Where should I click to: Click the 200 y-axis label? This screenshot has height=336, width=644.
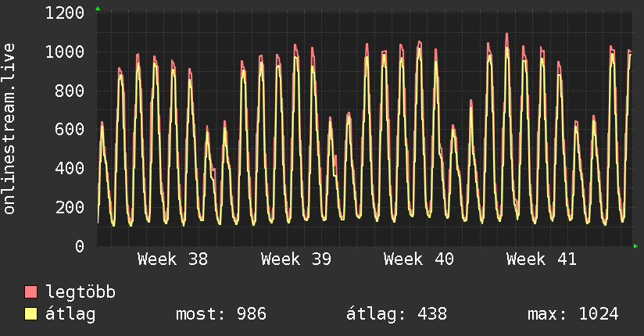(x=70, y=207)
